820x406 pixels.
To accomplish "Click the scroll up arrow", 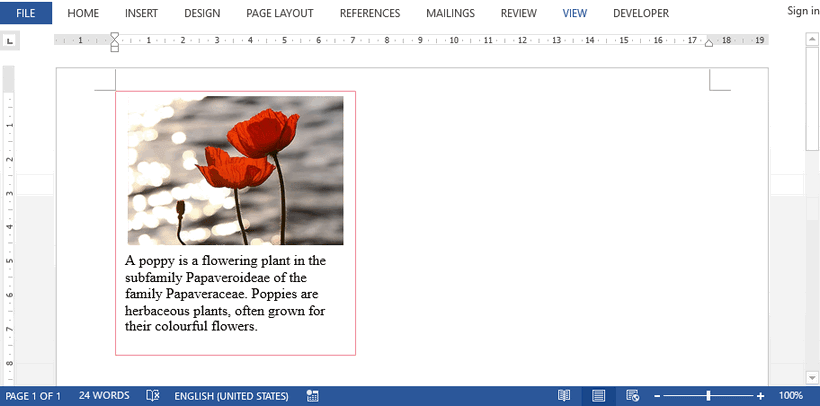I will click(x=812, y=39).
